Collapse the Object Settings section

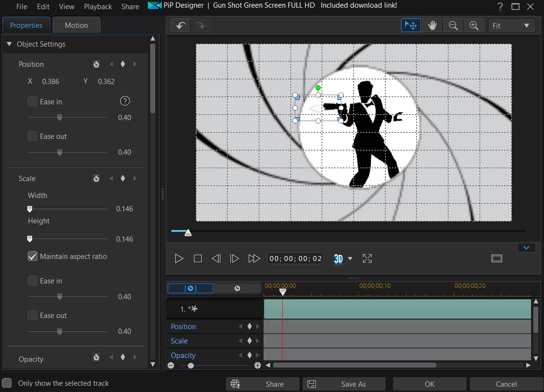(10, 44)
